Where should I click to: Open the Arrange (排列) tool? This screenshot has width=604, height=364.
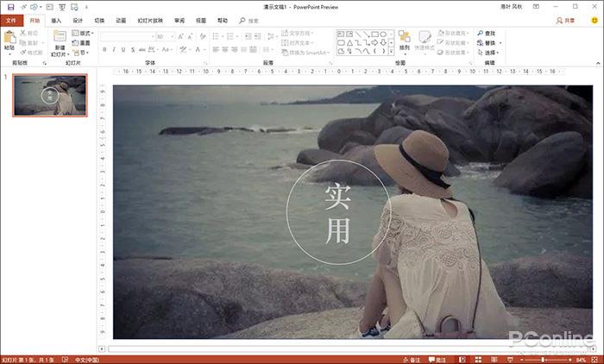tap(405, 39)
